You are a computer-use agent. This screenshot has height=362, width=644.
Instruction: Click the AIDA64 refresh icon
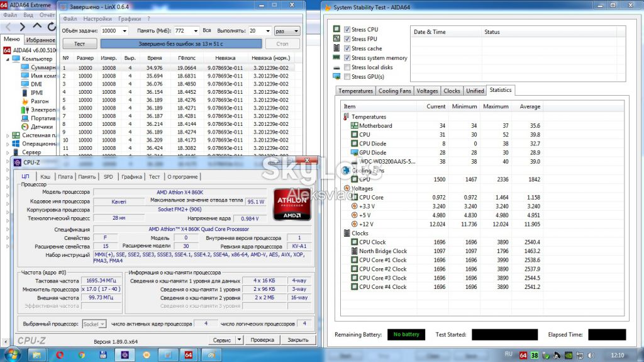[52, 26]
